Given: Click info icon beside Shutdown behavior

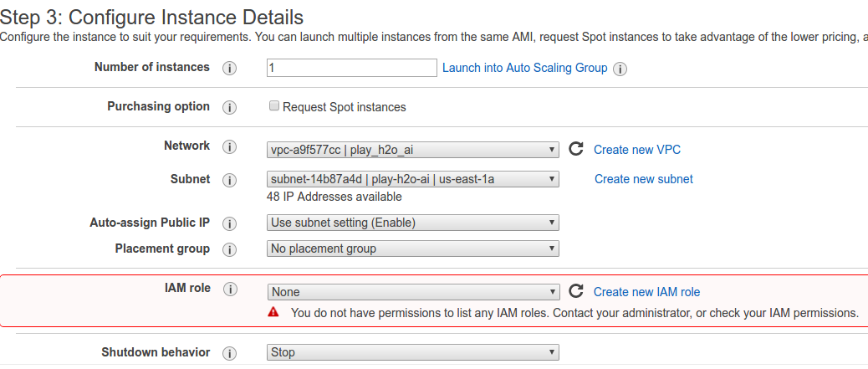Looking at the screenshot, I should click(229, 354).
